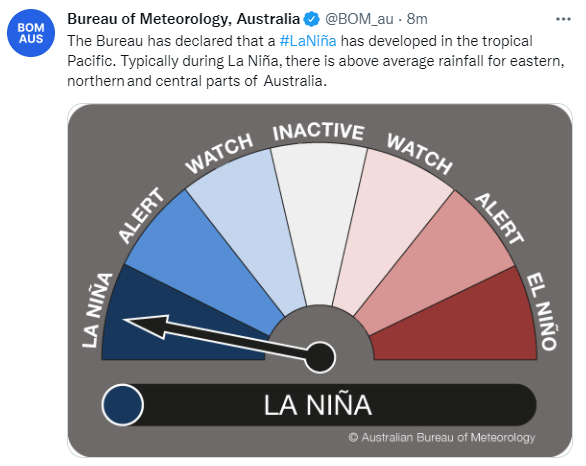Click the navy status circle indicator
Screen dimensions: 586x466
click(123, 405)
